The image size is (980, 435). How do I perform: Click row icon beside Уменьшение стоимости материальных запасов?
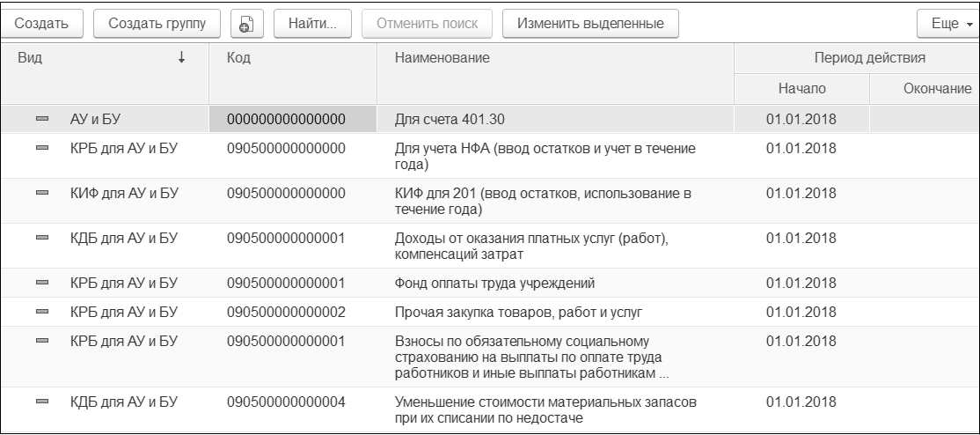point(42,402)
